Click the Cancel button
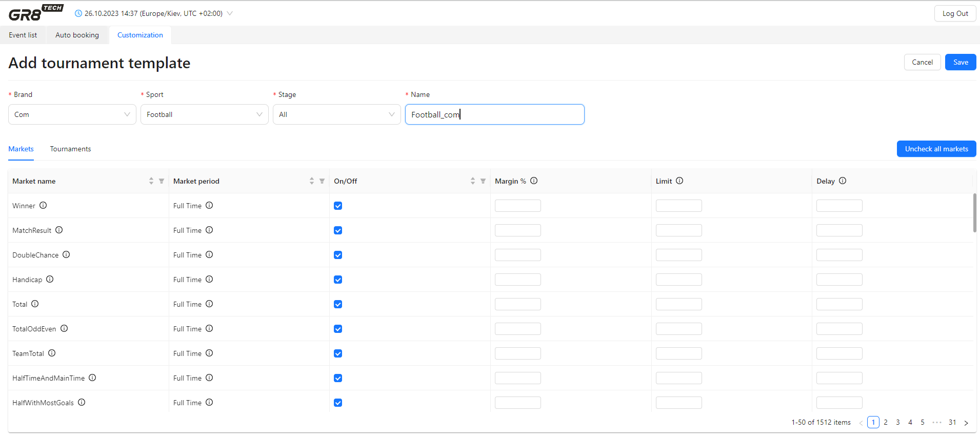Viewport: 980px width, 436px height. [922, 62]
